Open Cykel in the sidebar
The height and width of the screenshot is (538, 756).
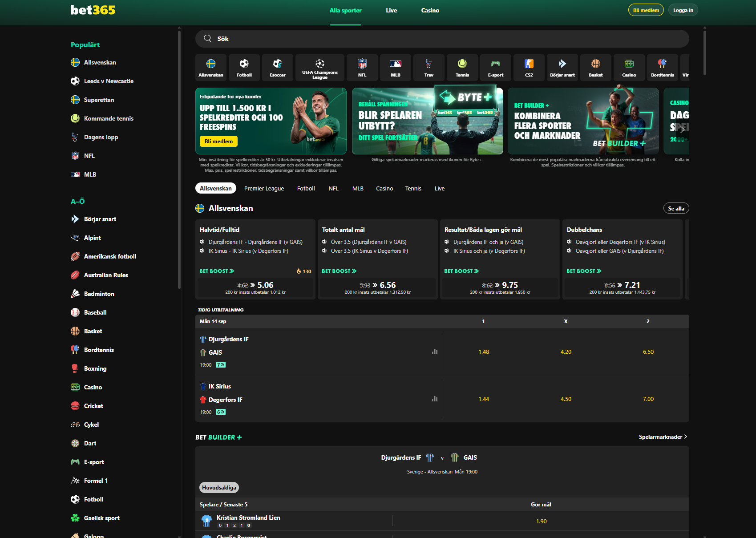pos(91,425)
